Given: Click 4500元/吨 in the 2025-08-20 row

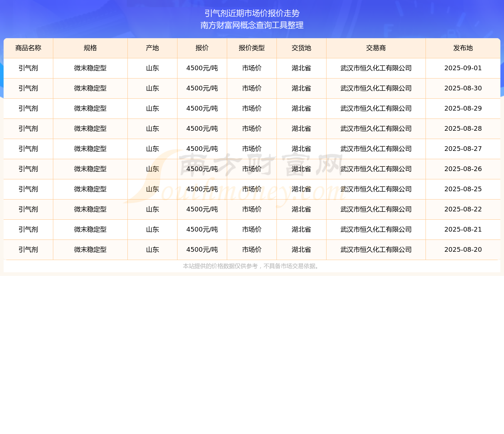Looking at the screenshot, I should (x=202, y=250).
